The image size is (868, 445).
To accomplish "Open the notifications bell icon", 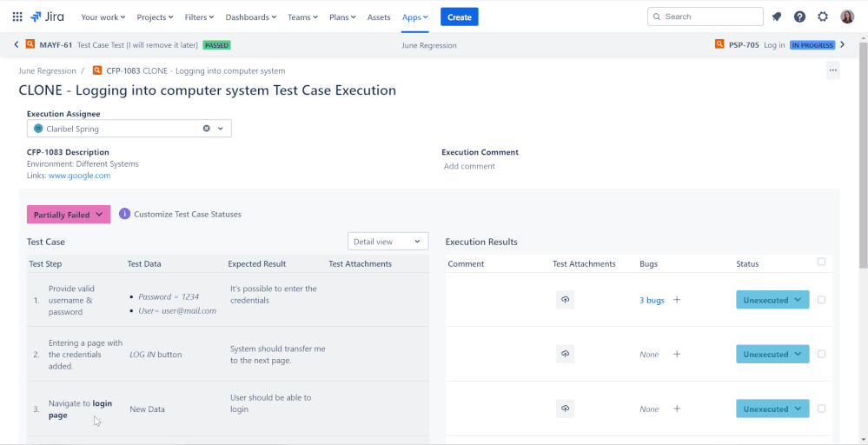I will coord(777,17).
